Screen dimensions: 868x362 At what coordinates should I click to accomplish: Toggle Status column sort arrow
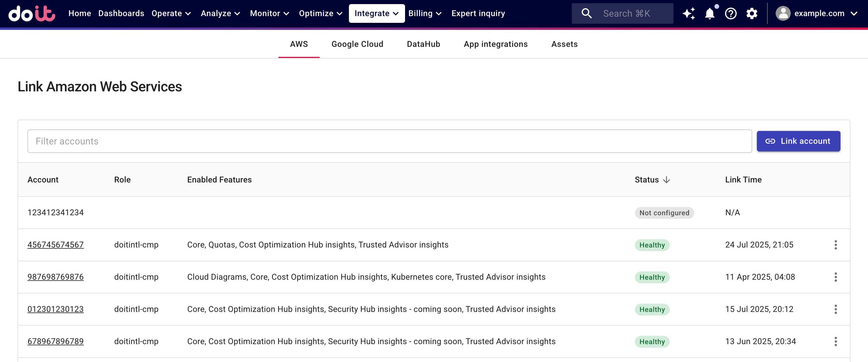coord(666,180)
